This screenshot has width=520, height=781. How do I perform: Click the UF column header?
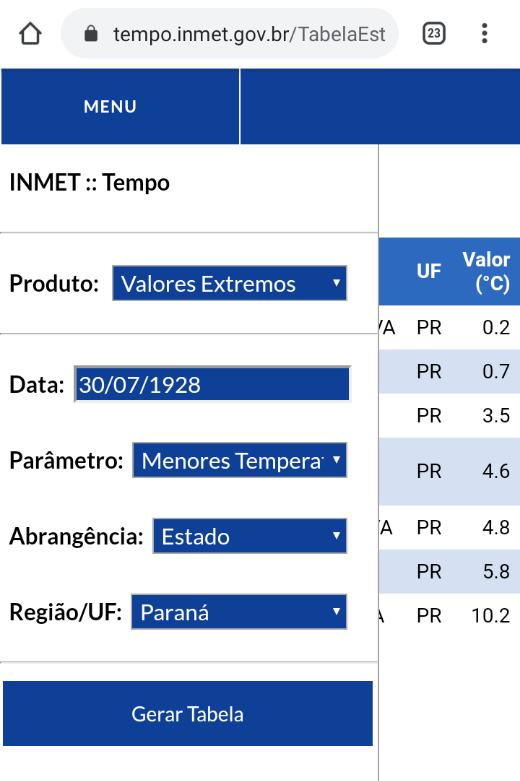(429, 271)
